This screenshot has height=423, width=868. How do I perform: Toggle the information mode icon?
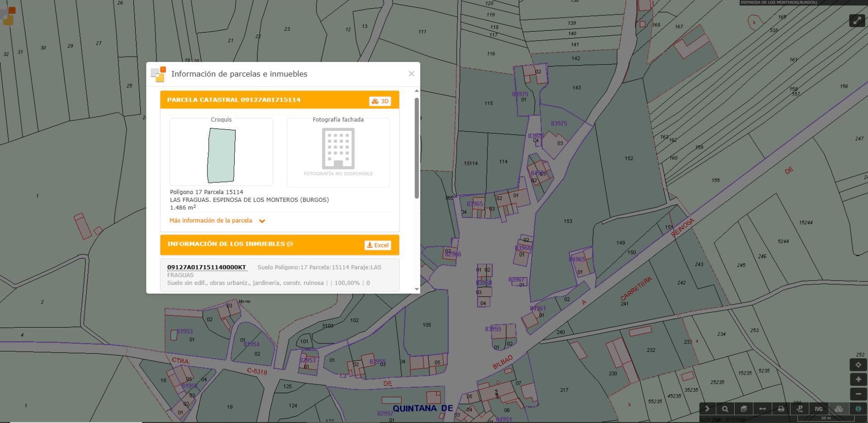[858, 409]
